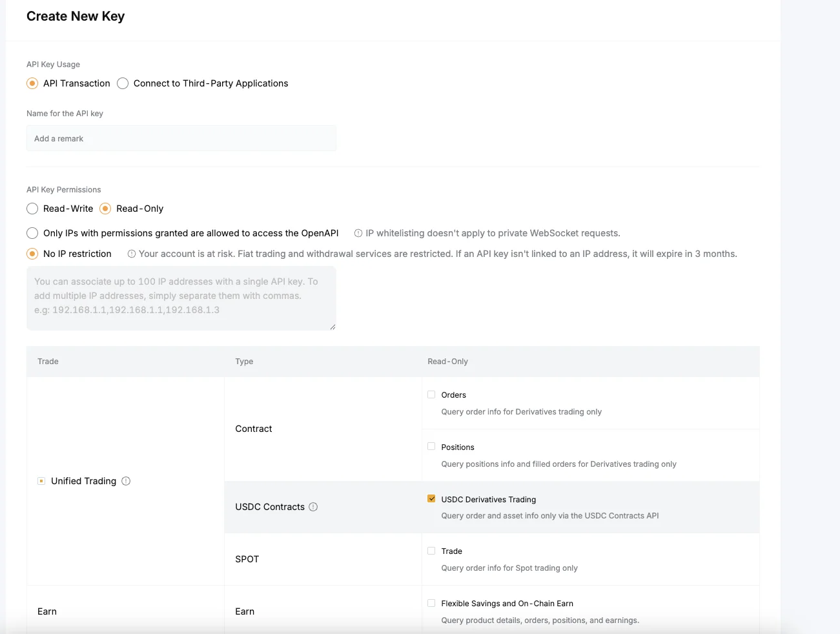Select No IP restriction option
The image size is (840, 634).
coord(32,254)
